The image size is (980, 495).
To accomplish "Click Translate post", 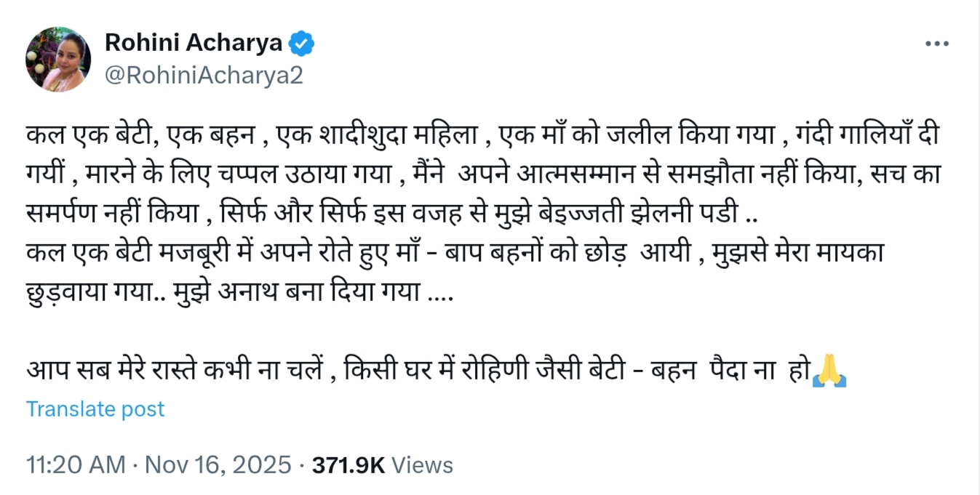I will pyautogui.click(x=95, y=409).
